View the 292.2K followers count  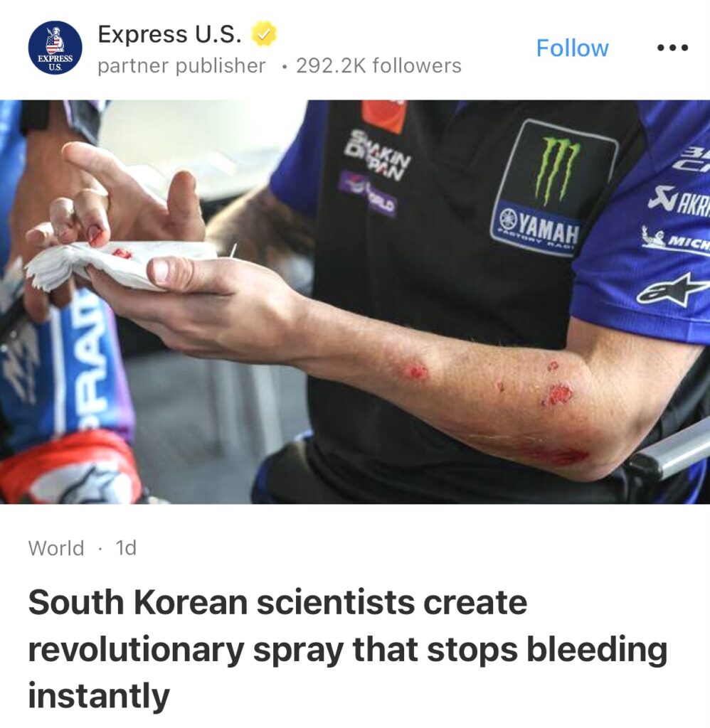[378, 66]
